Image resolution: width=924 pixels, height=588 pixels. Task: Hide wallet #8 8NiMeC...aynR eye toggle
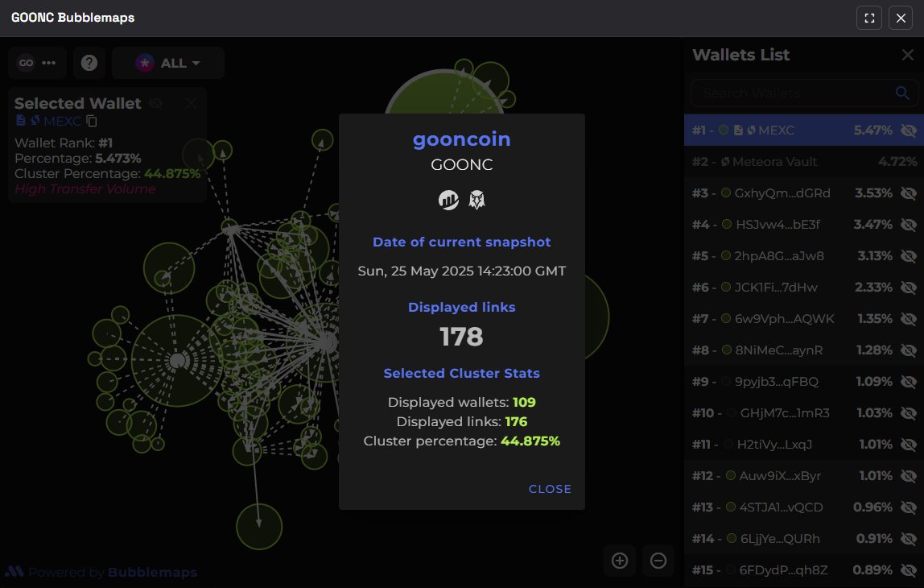(x=909, y=350)
